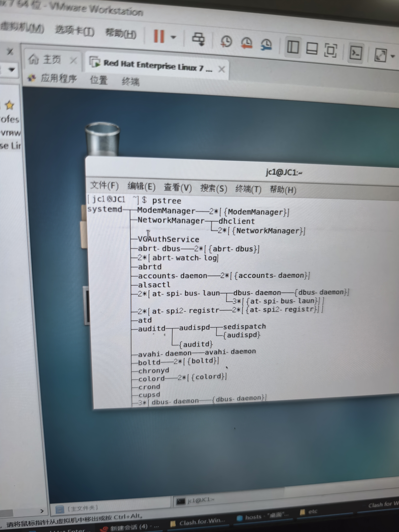The image size is (399, 532).
Task: Expand the library panel dropdown arrow
Action: pyautogui.click(x=11, y=70)
